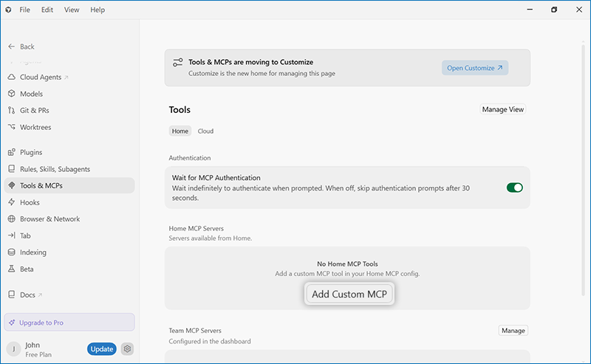Image resolution: width=591 pixels, height=364 pixels.
Task: Click the Indexing database icon
Action: [x=12, y=252]
